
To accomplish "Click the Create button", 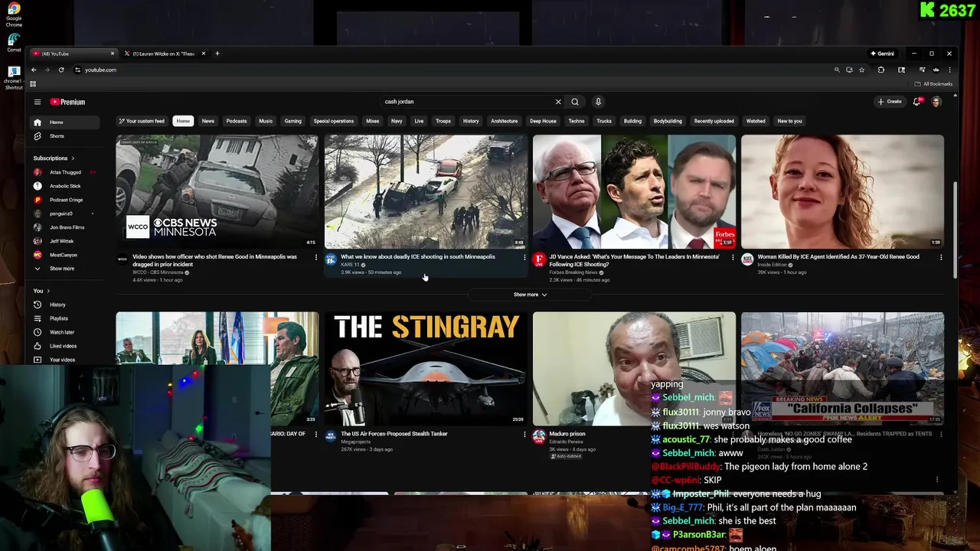I will (890, 102).
